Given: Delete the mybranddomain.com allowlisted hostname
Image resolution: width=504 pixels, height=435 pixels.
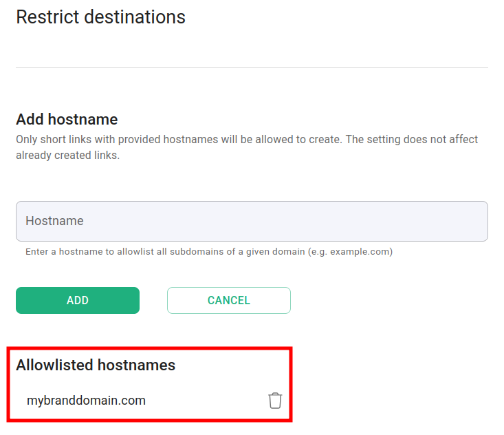Looking at the screenshot, I should point(275,401).
